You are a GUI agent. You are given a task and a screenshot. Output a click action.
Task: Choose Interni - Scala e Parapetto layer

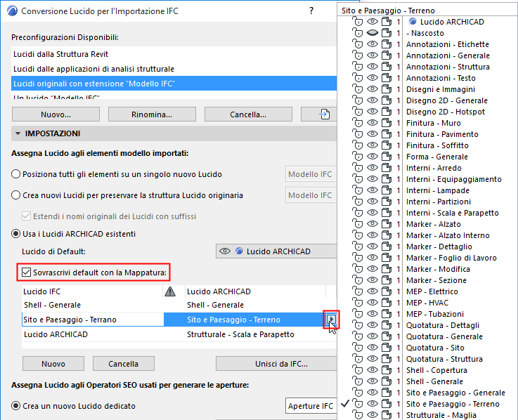coord(452,213)
